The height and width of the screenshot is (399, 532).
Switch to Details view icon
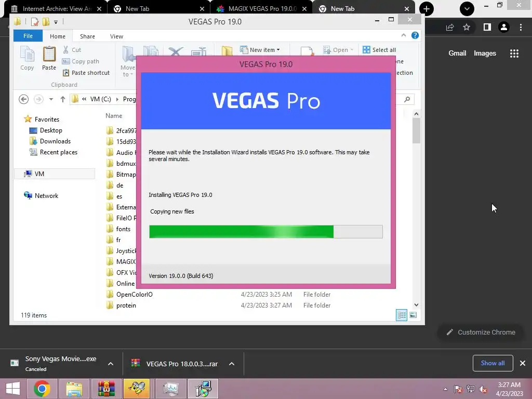tap(402, 315)
